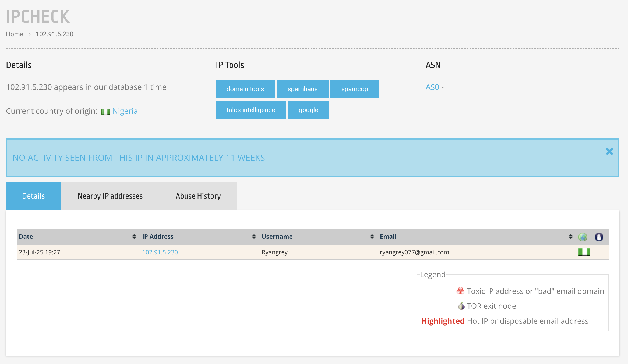
Task: Click the TOR exit node onion icon
Action: tap(461, 306)
